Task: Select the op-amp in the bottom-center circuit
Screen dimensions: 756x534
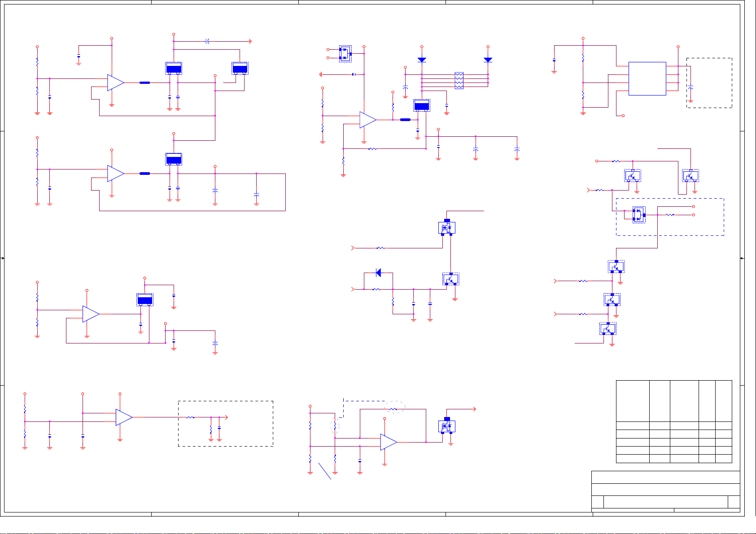Action: (389, 442)
